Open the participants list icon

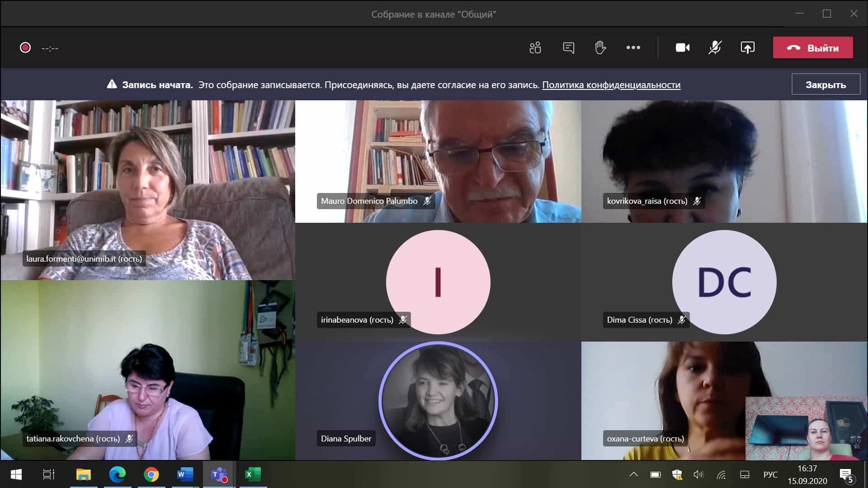pyautogui.click(x=535, y=47)
